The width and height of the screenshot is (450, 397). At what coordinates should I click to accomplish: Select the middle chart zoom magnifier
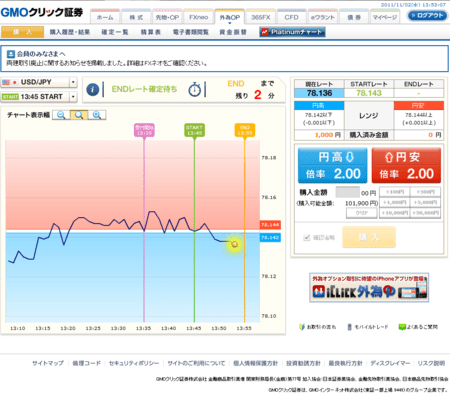pos(79,115)
